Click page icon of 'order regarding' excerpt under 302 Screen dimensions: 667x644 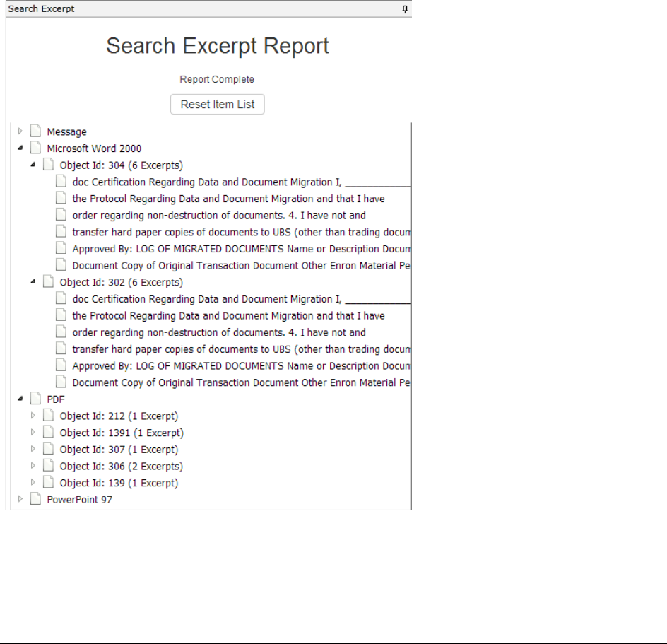61,332
